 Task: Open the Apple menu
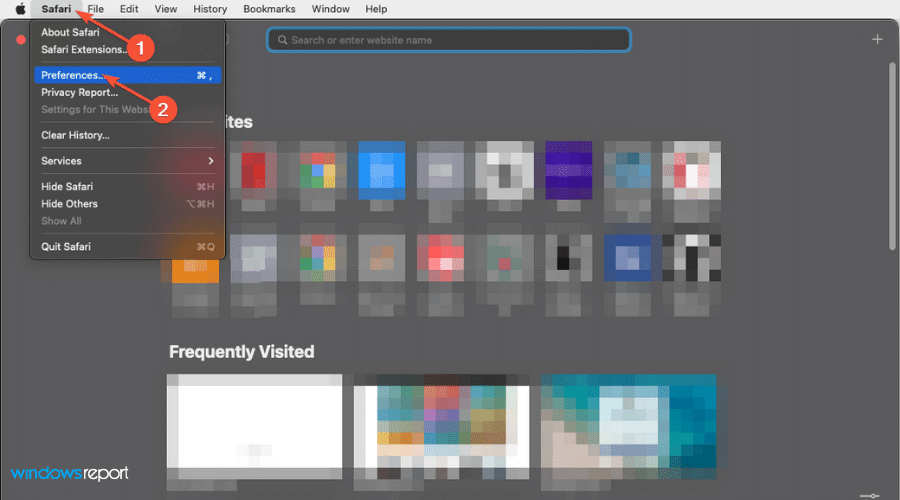pos(20,9)
